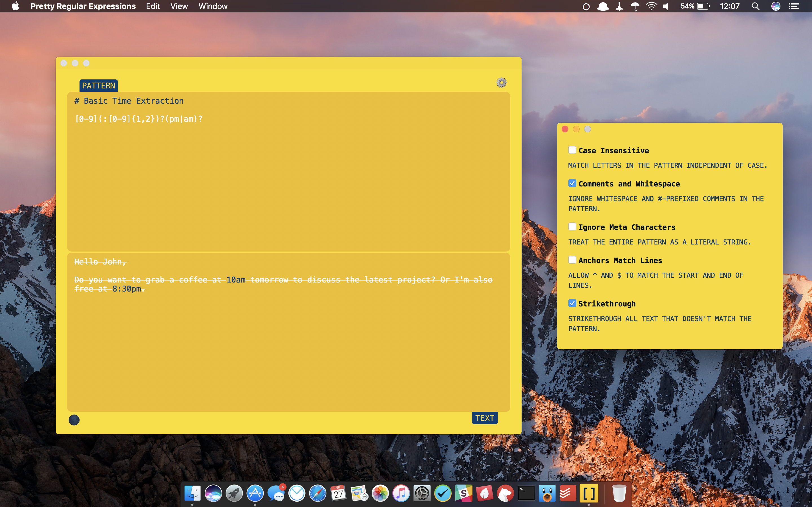Screen dimensions: 812x507
Task: Open Pretty Regular Expressions dock icon
Action: (x=588, y=493)
